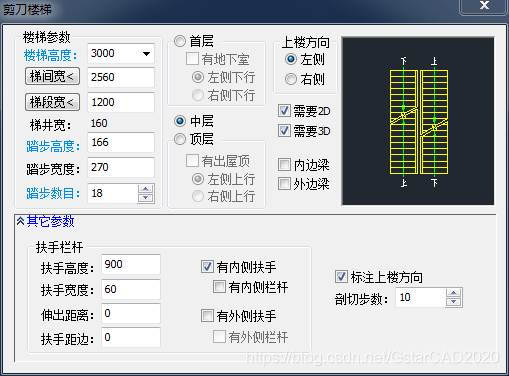Decrease 剖切步数 with the down arrow
Image resolution: width=509 pixels, height=376 pixels.
(453, 302)
